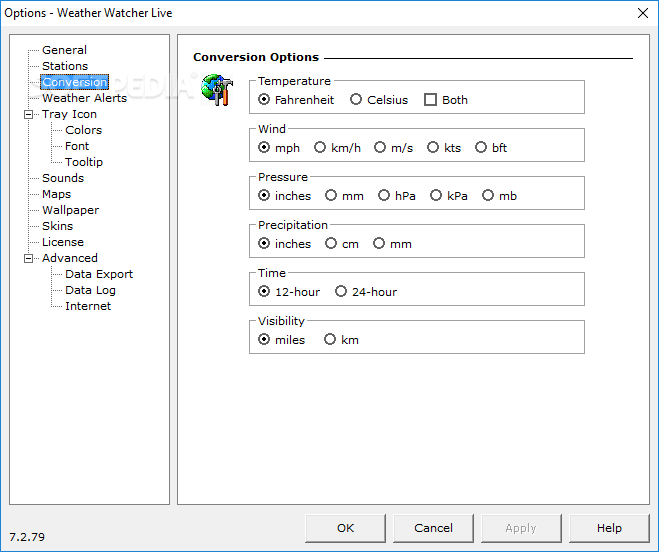Select Tray Icon in the tree
The image size is (659, 552).
[69, 114]
